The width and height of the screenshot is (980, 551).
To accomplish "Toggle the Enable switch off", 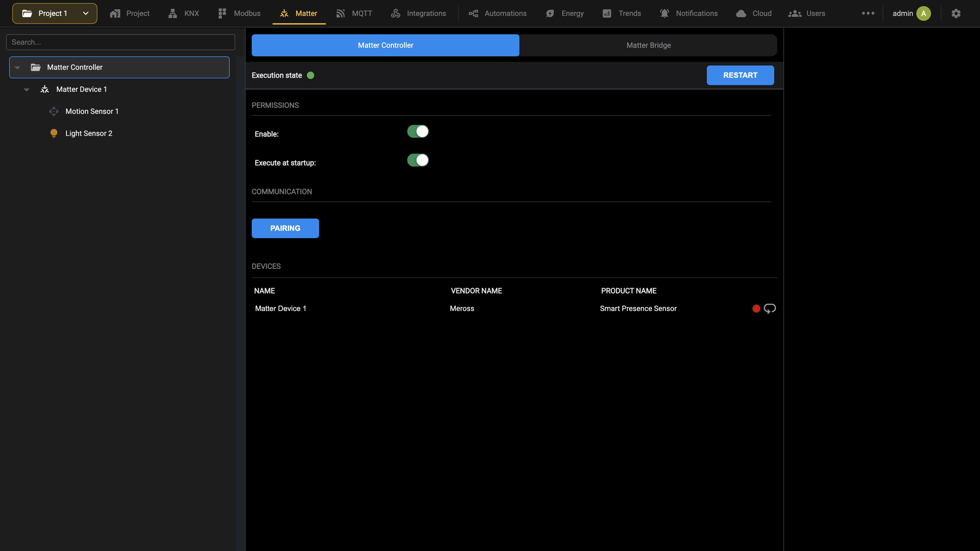I will 418,132.
